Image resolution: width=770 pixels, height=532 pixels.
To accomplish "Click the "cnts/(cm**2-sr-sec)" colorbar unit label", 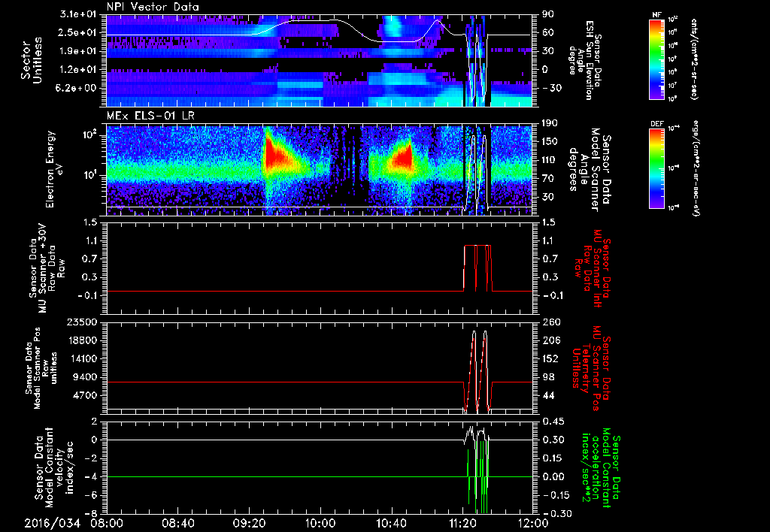I will 694,59.
